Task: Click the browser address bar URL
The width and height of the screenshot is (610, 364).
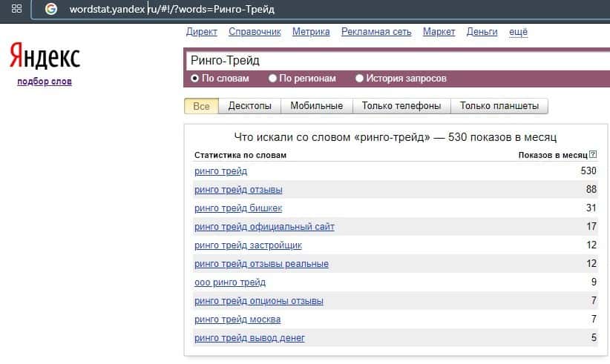Action: 171,10
